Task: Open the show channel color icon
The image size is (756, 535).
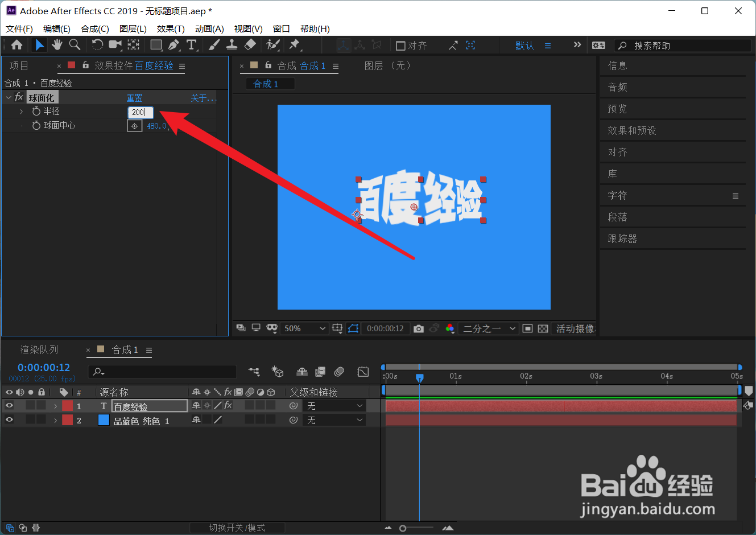Action: (x=450, y=328)
